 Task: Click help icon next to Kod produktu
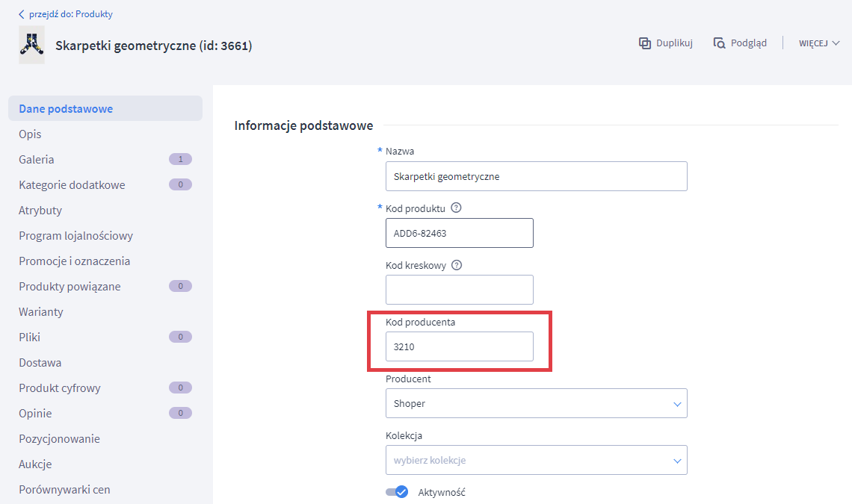[457, 208]
